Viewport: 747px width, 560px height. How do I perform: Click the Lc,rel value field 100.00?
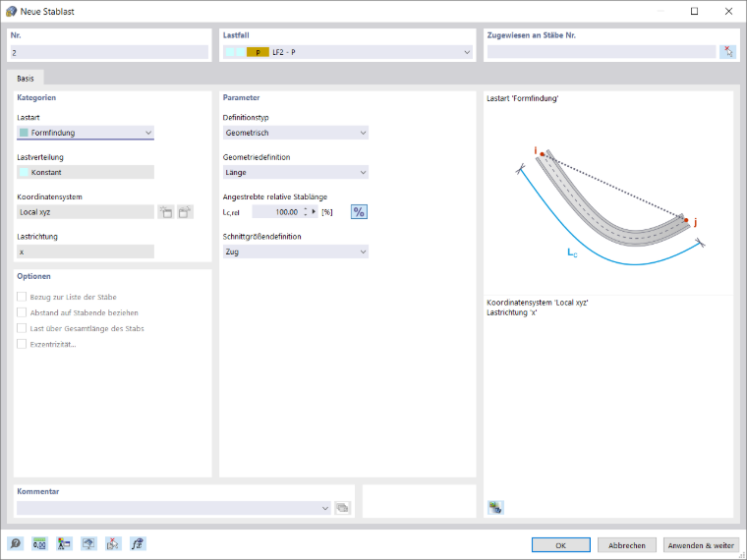tap(277, 212)
